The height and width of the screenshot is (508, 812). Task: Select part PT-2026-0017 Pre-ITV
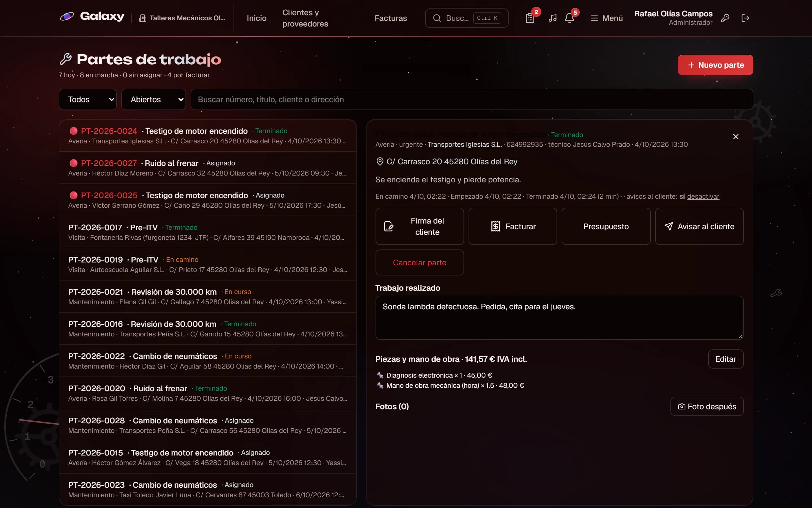[x=208, y=232]
